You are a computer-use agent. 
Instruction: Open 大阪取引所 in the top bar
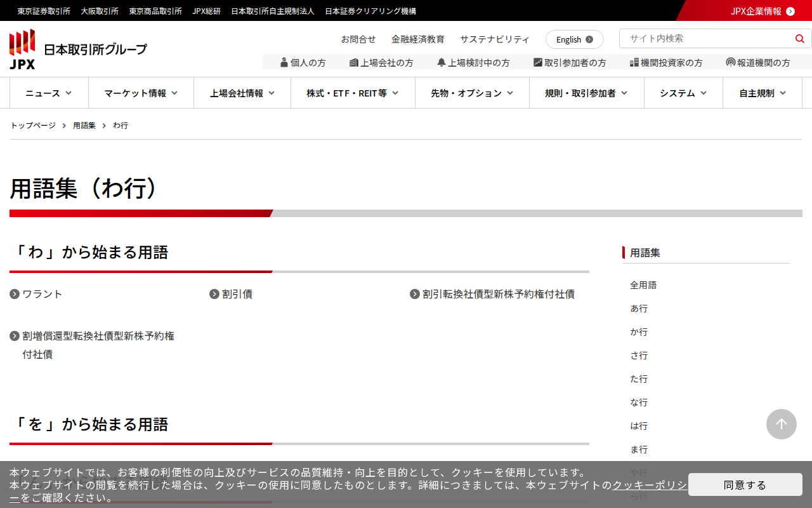(100, 11)
